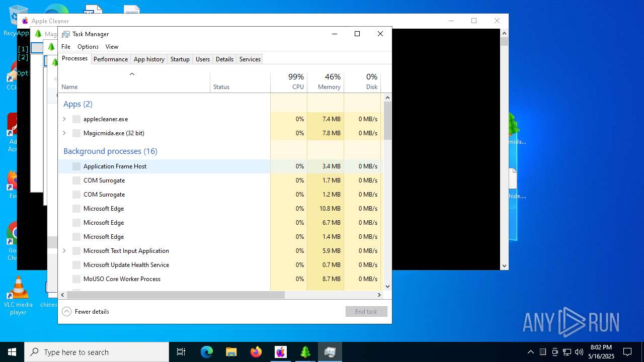Switch to the Startup tab
The width and height of the screenshot is (644, 362).
coord(180,59)
